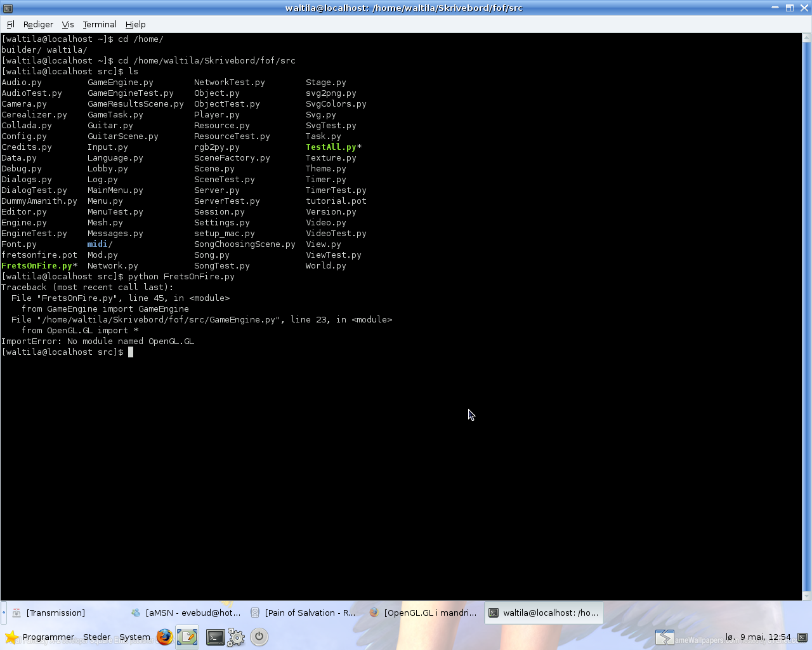
Task: Switch to the Transmission taskbar window
Action: 66,613
